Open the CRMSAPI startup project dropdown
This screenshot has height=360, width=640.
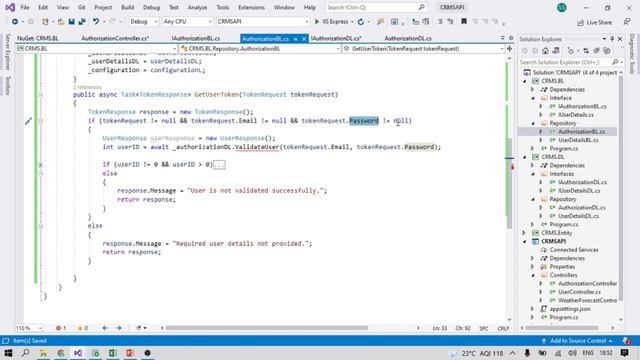(x=262, y=22)
